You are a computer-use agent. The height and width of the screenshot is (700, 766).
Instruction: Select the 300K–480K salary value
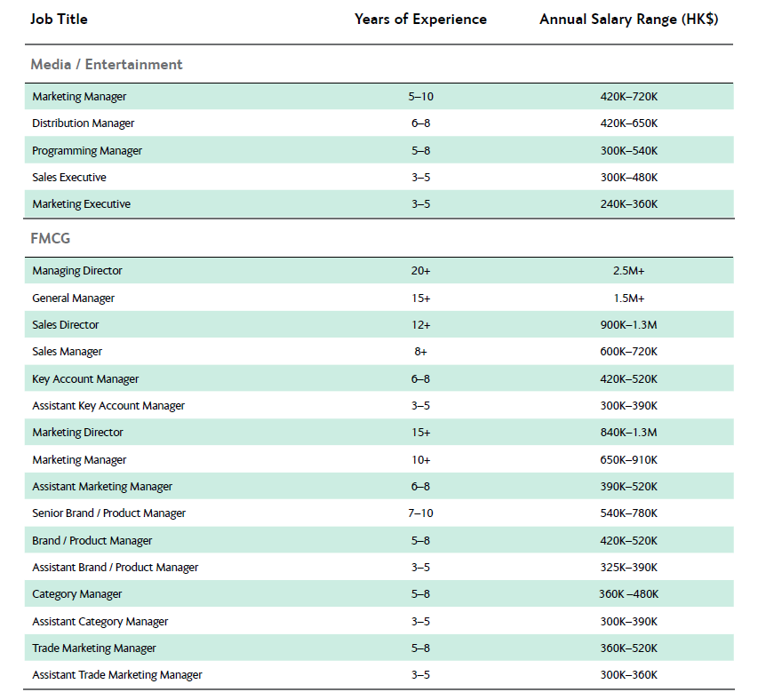coord(629,178)
